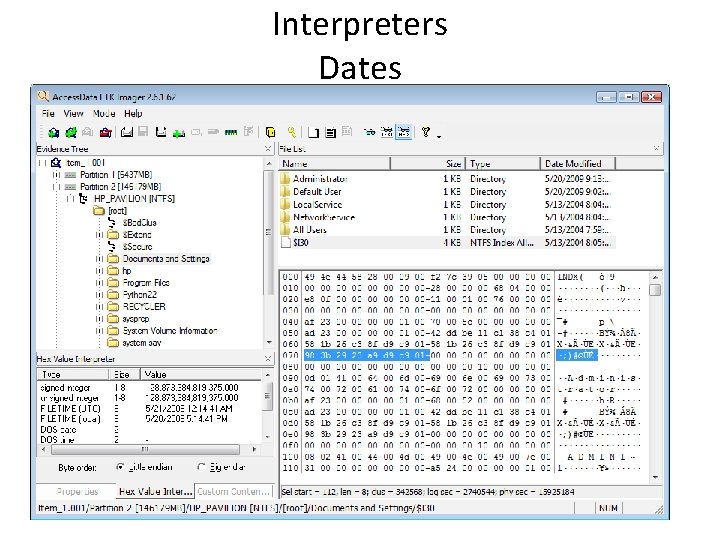Image resolution: width=720 pixels, height=540 pixels.
Task: Click Add to Custom Content Image icon
Action: pyautogui.click(x=179, y=133)
